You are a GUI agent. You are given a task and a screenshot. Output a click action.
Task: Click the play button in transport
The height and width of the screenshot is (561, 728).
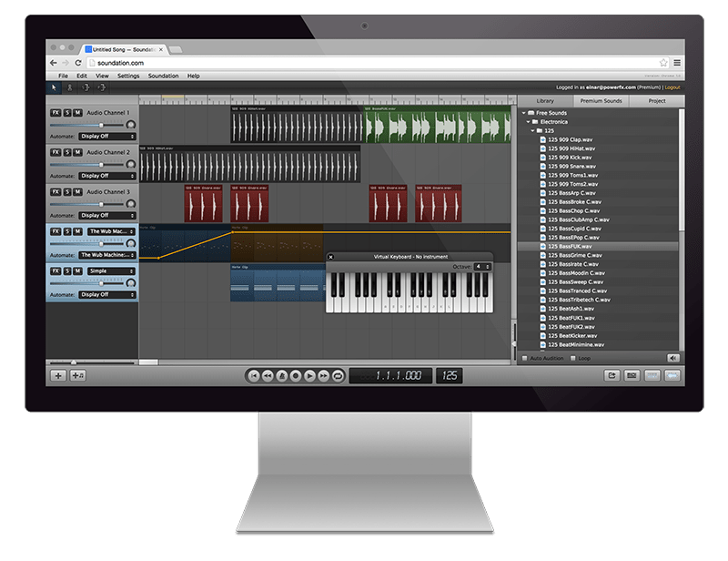click(309, 375)
